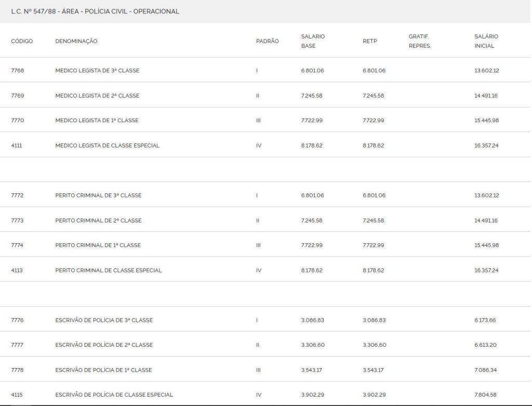This screenshot has width=532, height=406.
Task: Click ESCRIVÃO DE POLÍCIA DE CLASSE ESPECIAL entry
Action: point(114,395)
